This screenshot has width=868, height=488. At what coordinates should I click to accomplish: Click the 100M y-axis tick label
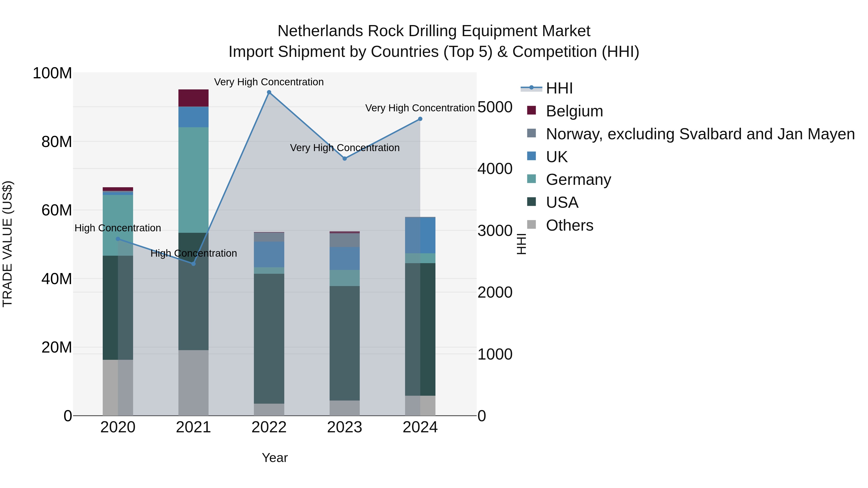coord(52,73)
